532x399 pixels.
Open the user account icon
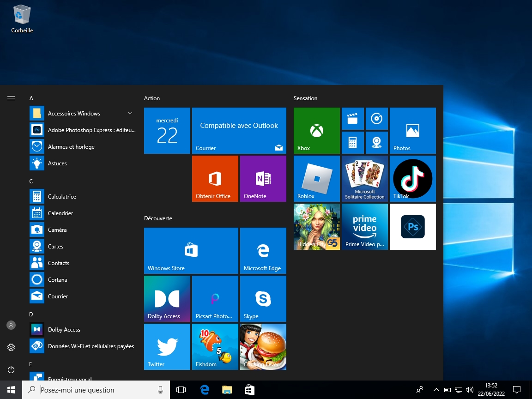pos(11,325)
